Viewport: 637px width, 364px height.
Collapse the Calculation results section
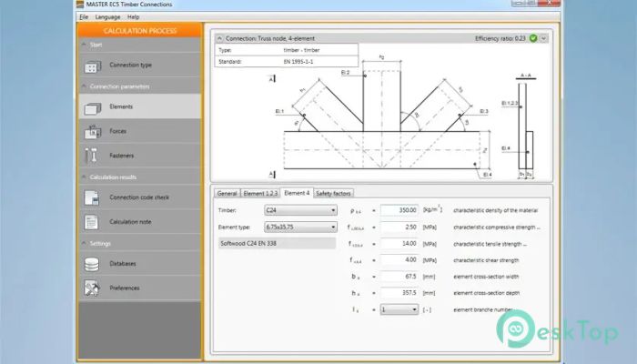coord(84,177)
